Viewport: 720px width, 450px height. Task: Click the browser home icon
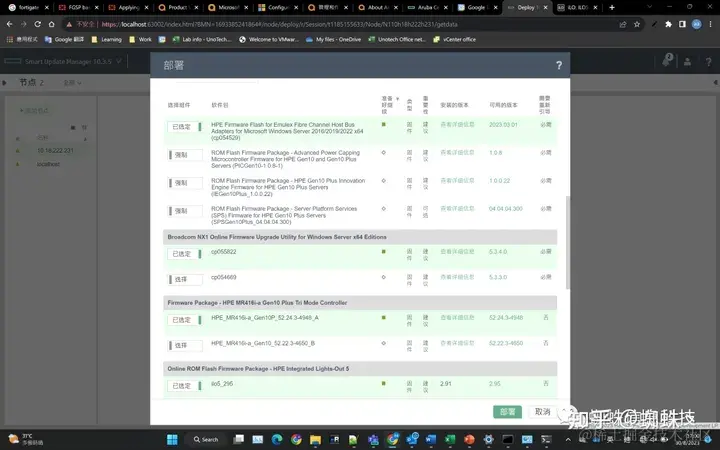tap(51, 24)
